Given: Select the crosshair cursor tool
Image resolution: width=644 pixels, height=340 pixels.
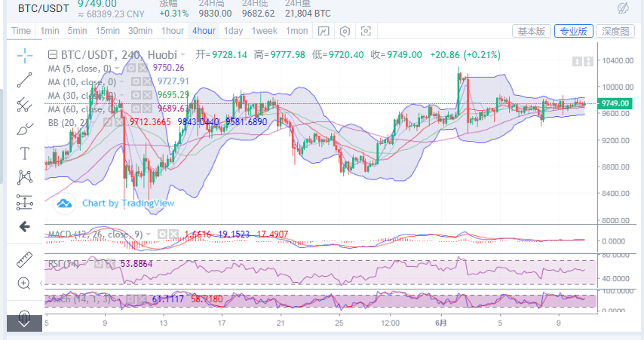Looking at the screenshot, I should pyautogui.click(x=24, y=54).
